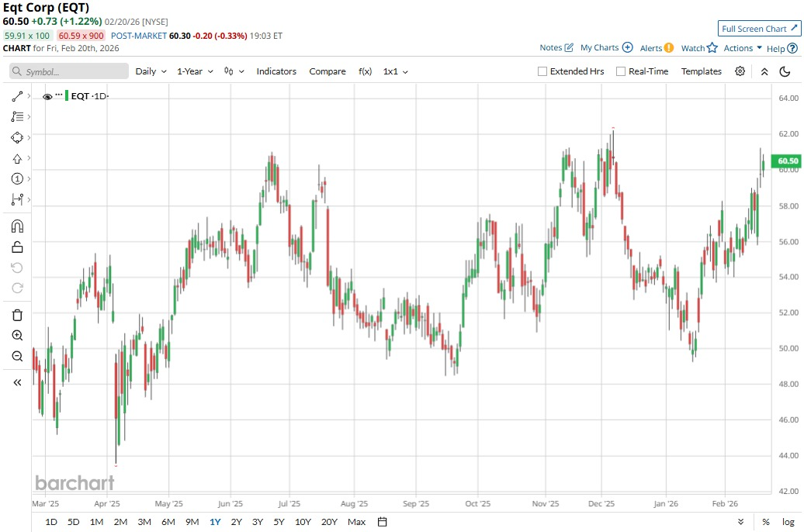This screenshot has width=804, height=532.
Task: Select the Max time range
Action: click(x=356, y=522)
